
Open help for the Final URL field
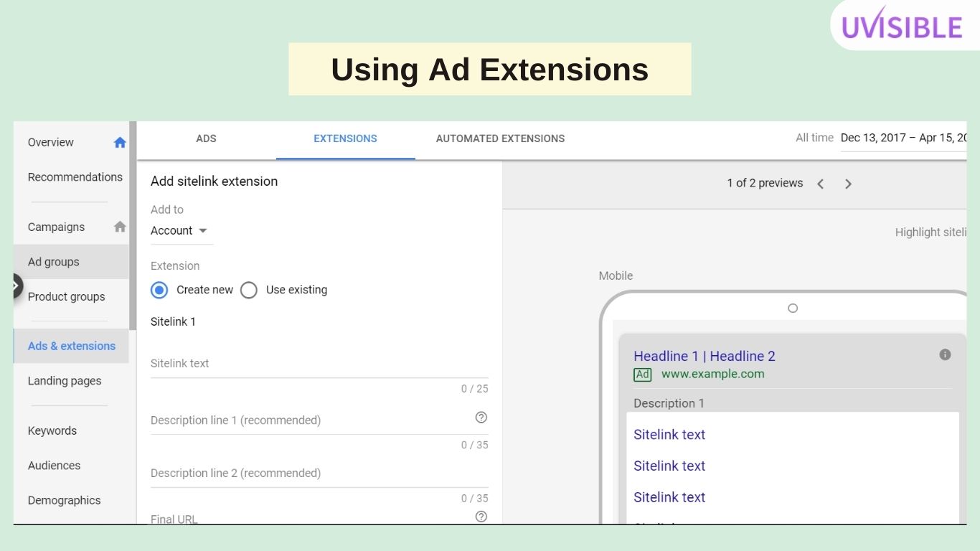[x=481, y=516]
